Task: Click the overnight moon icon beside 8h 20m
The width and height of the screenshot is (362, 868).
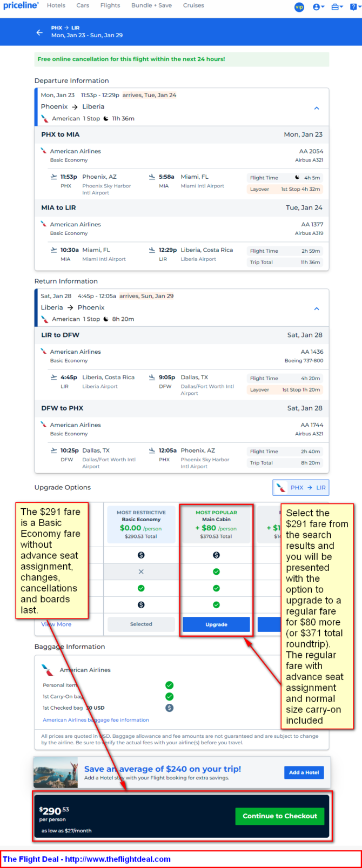Action: [106, 319]
